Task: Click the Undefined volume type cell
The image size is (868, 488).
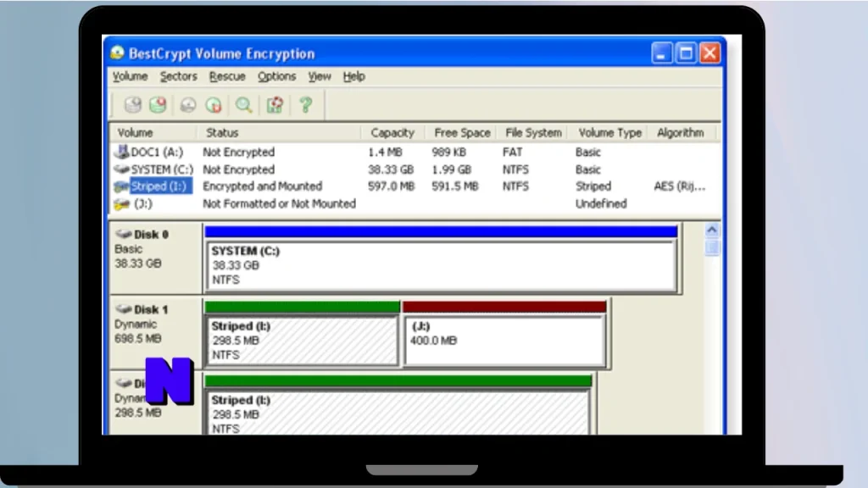Action: click(x=601, y=203)
